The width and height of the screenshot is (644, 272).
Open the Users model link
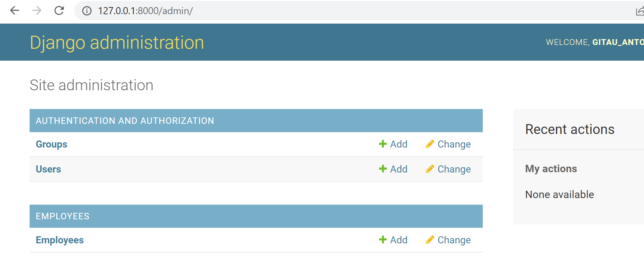pyautogui.click(x=48, y=169)
